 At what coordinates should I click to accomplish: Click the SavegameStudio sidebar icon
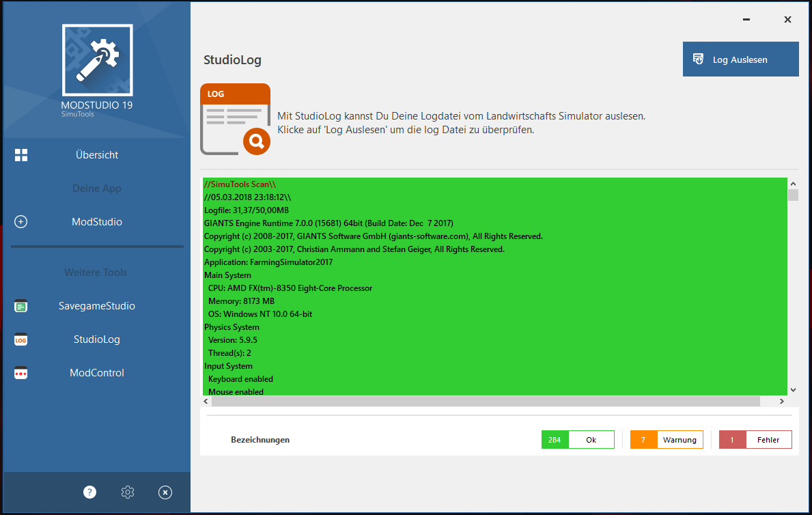(21, 307)
